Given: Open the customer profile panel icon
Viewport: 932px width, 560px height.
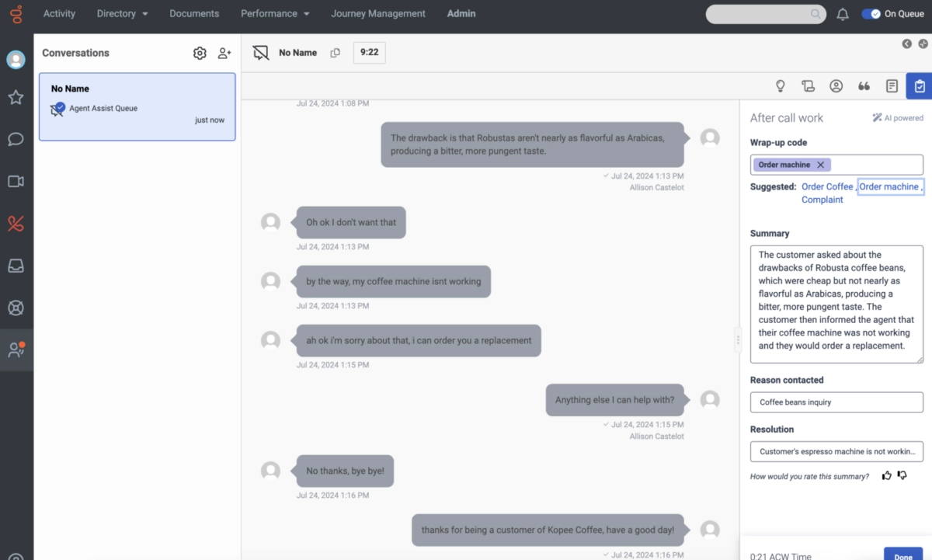Looking at the screenshot, I should pyautogui.click(x=836, y=86).
